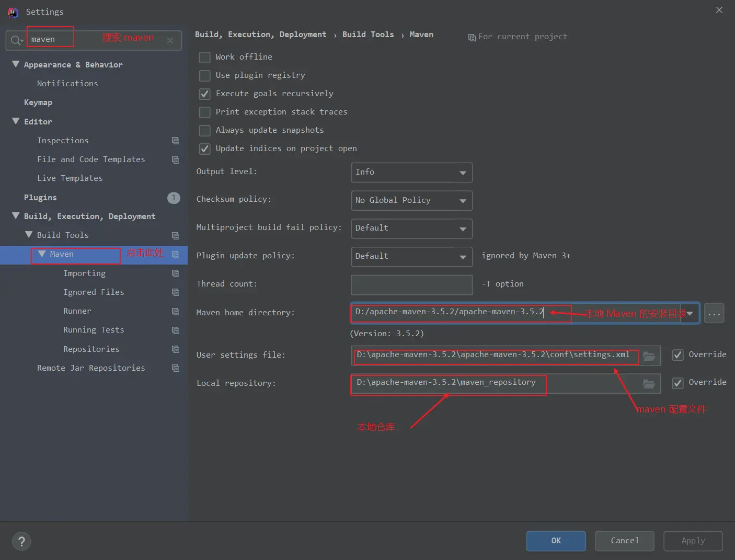Image resolution: width=735 pixels, height=560 pixels.
Task: Click project-scope icon beside Remote Jar Repositories
Action: (175, 368)
